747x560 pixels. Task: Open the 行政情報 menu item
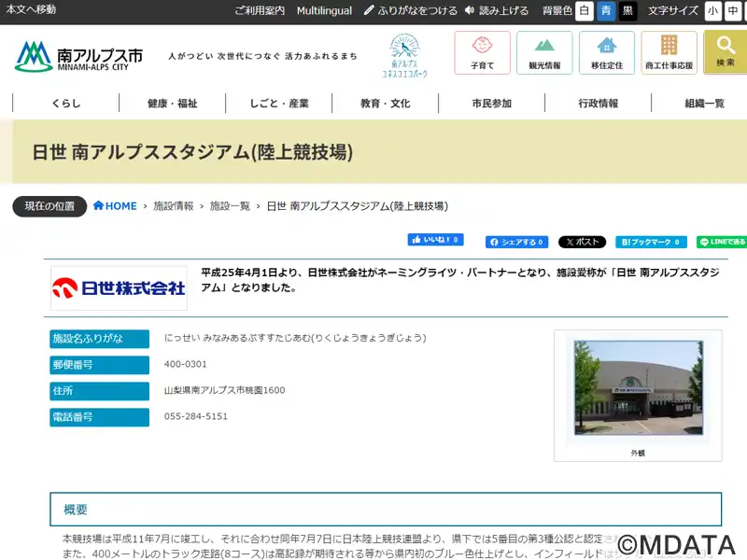click(x=599, y=104)
